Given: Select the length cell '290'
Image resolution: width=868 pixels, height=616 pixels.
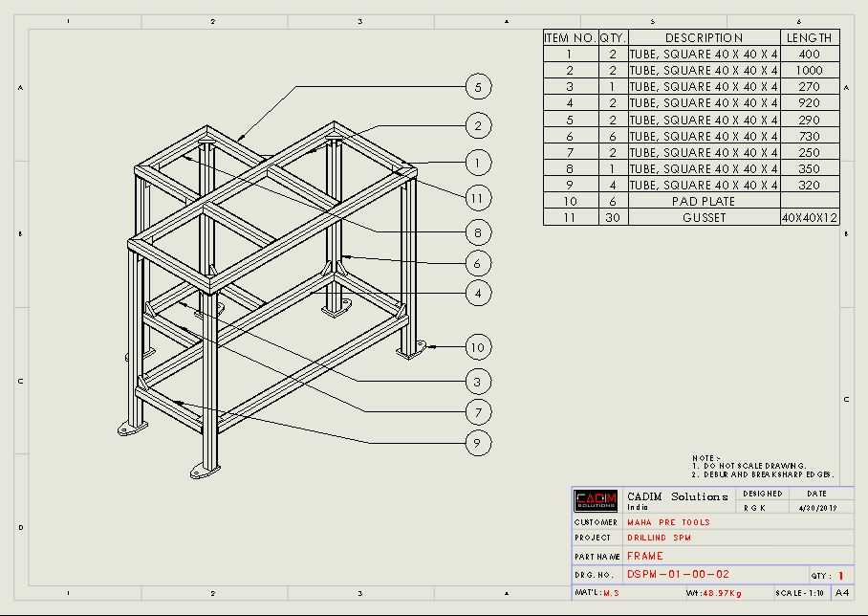Looking at the screenshot, I should point(810,120).
